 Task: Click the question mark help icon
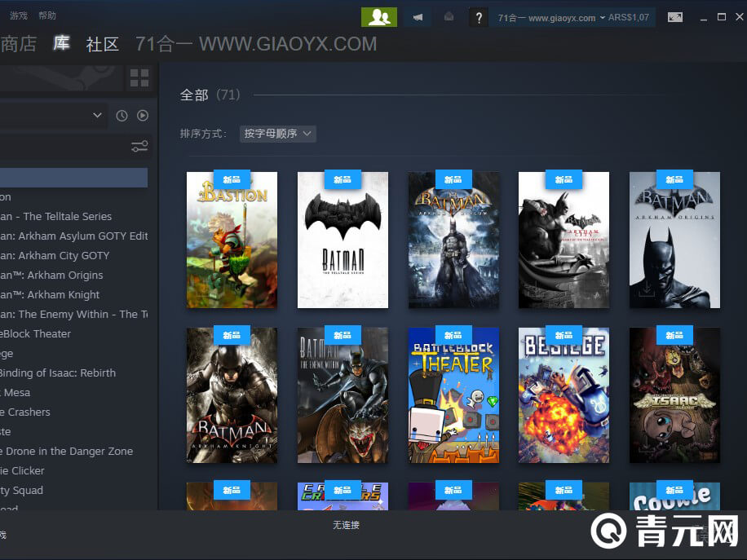[479, 18]
